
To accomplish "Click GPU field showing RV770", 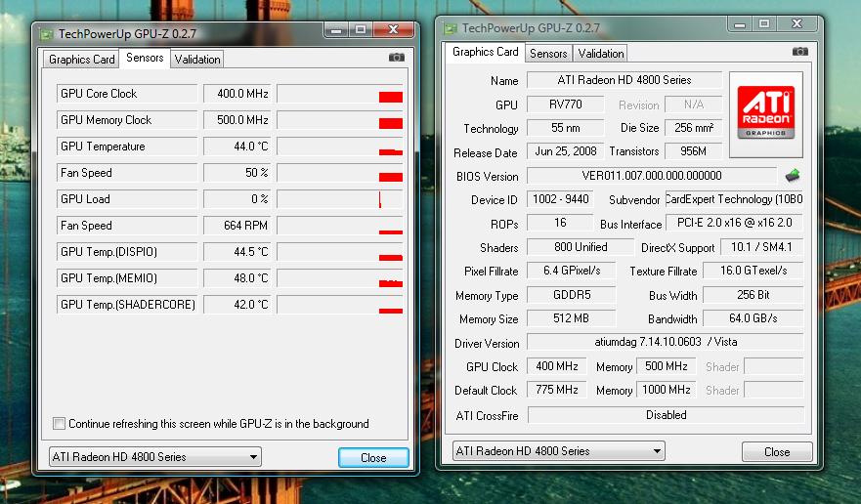I will pos(566,104).
